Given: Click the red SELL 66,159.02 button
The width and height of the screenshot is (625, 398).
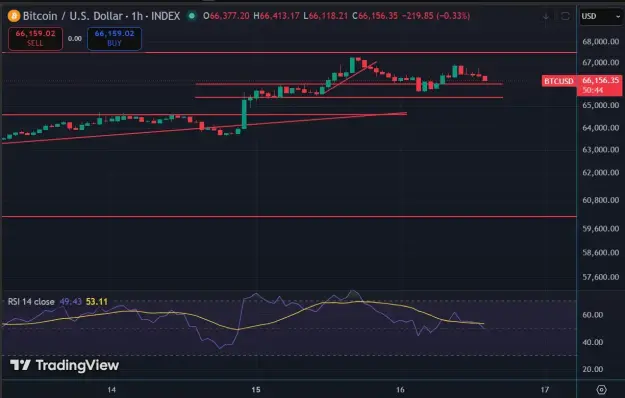Looking at the screenshot, I should (35, 39).
